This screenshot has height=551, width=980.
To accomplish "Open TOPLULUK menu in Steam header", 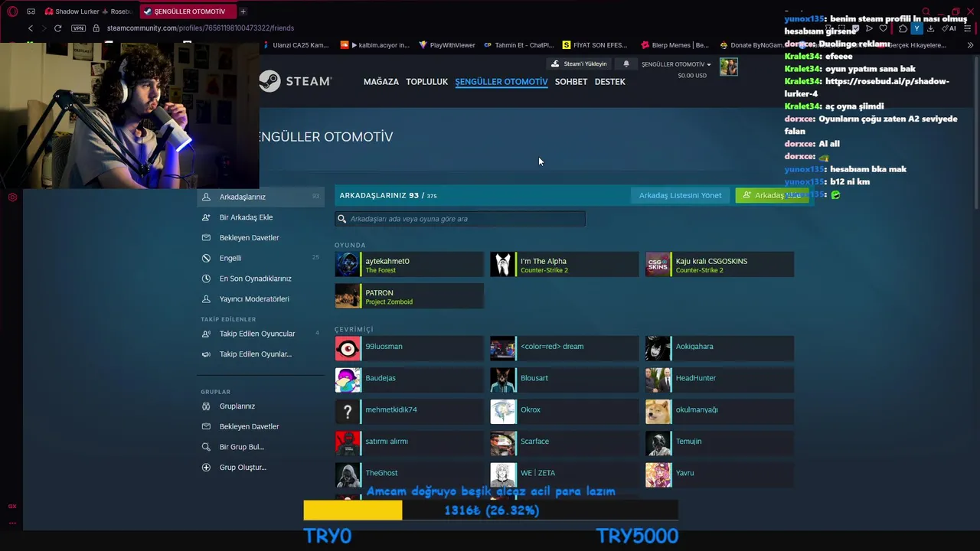I will 426,82.
